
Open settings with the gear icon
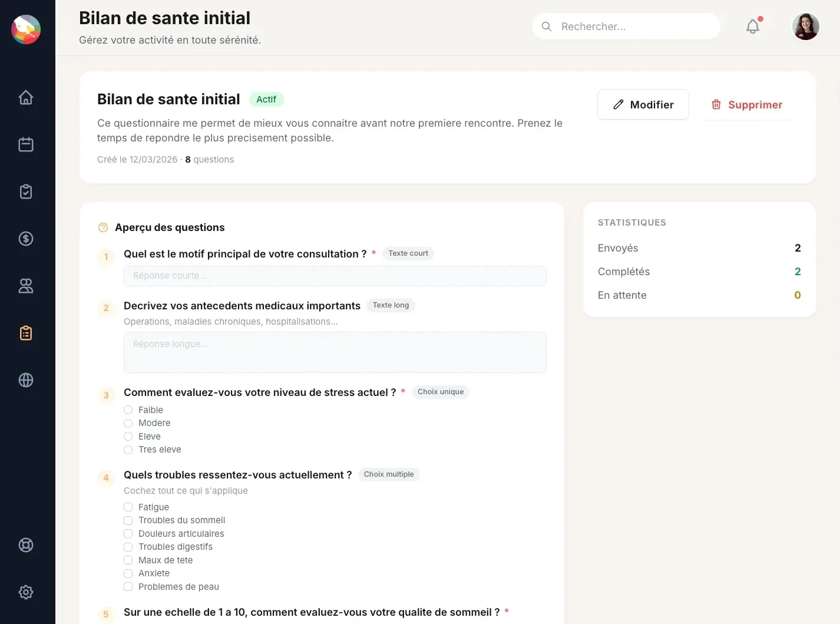coord(26,592)
